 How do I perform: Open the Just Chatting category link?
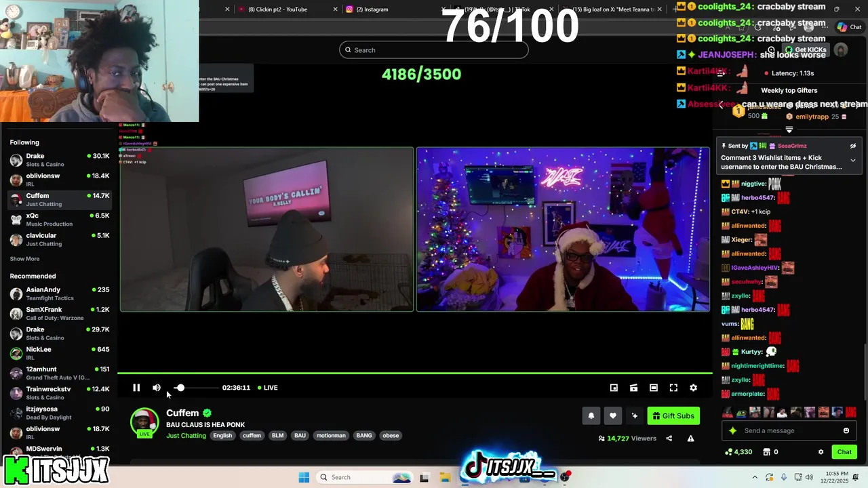coord(186,436)
